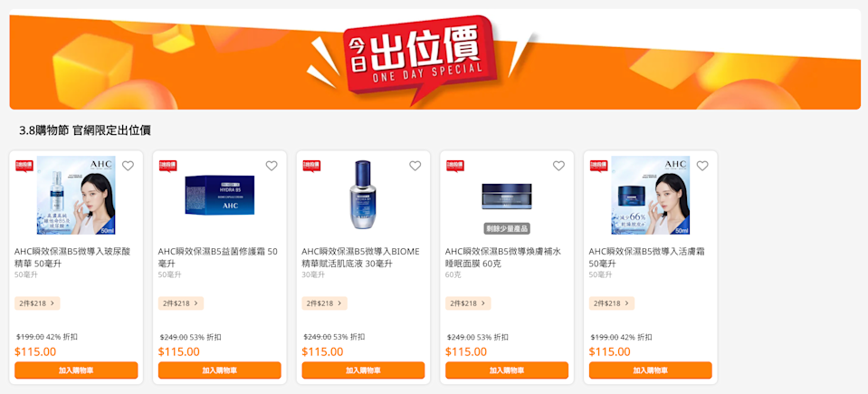Viewport: 868px width, 394px height.
Task: Click red 出位價 badge on first product
Action: point(24,167)
